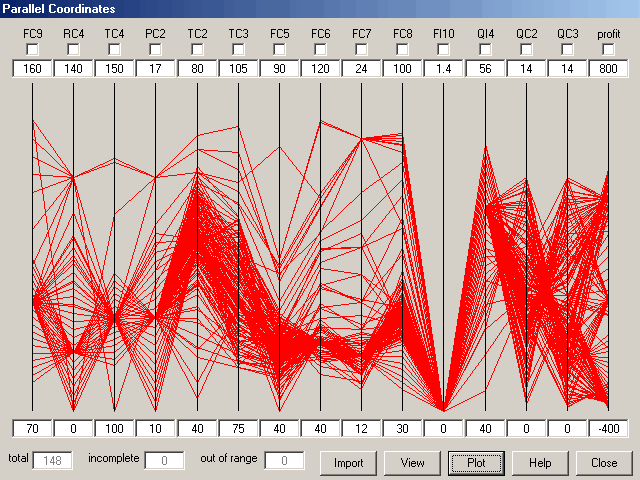The height and width of the screenshot is (480, 640).
Task: Click the profit minimum field showing -400
Action: (x=608, y=428)
